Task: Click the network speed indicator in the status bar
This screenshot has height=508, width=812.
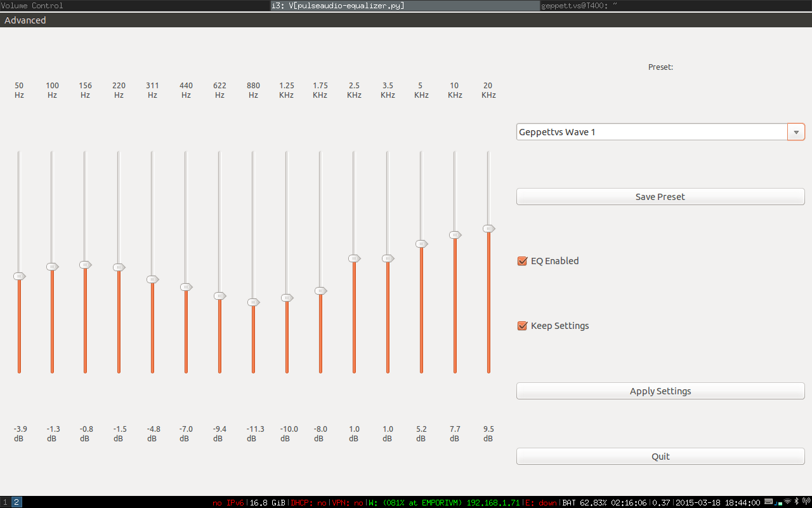Action: pos(776,502)
